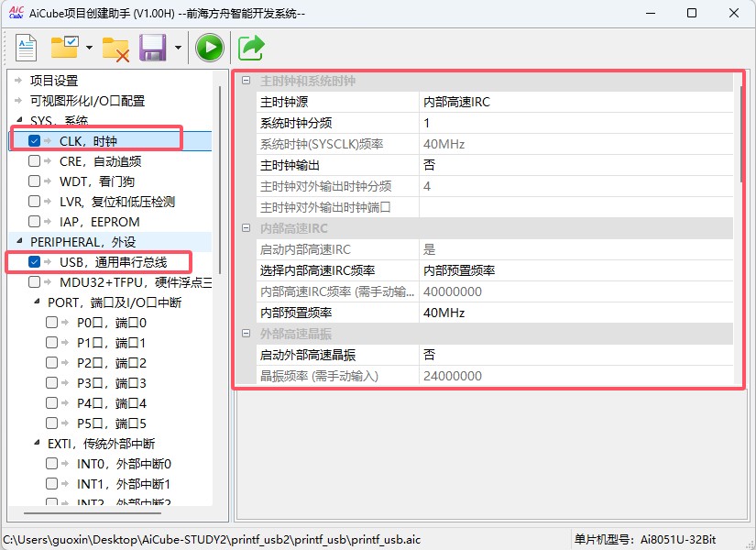Enable the LVR, 复位和低压检测 checkbox
Viewport: 756px width, 550px height.
click(x=34, y=201)
